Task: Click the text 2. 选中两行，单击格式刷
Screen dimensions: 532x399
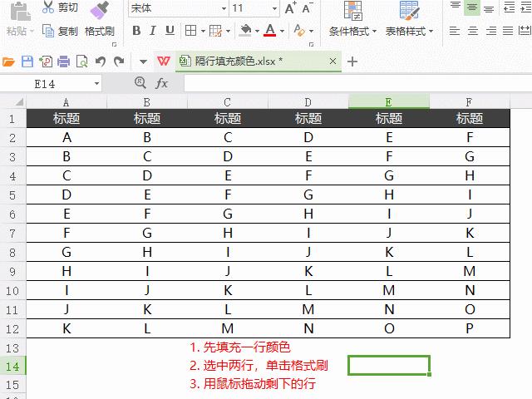Action: (259, 366)
